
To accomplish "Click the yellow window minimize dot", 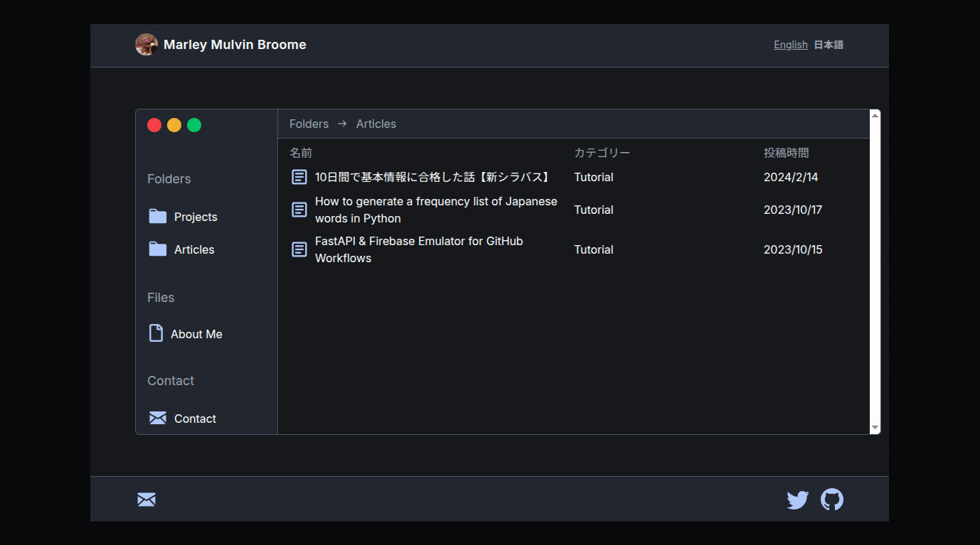I will [x=174, y=125].
